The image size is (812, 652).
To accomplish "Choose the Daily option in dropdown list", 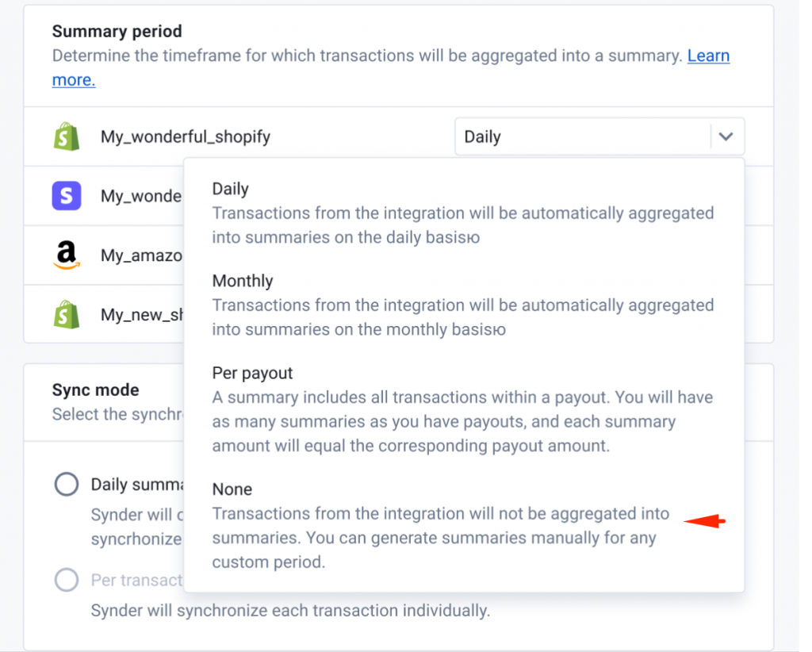I will pyautogui.click(x=231, y=189).
